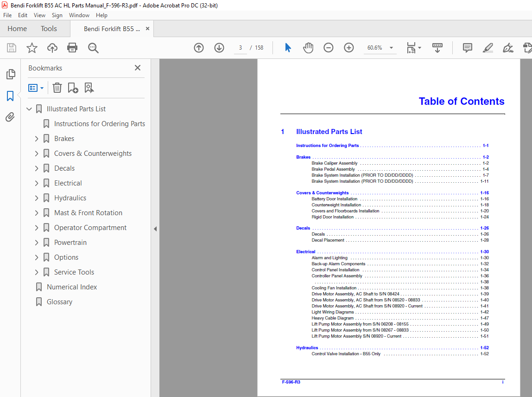The image size is (532, 397).
Task: Open Heavy Cable Diagram contents entry
Action: point(333,318)
